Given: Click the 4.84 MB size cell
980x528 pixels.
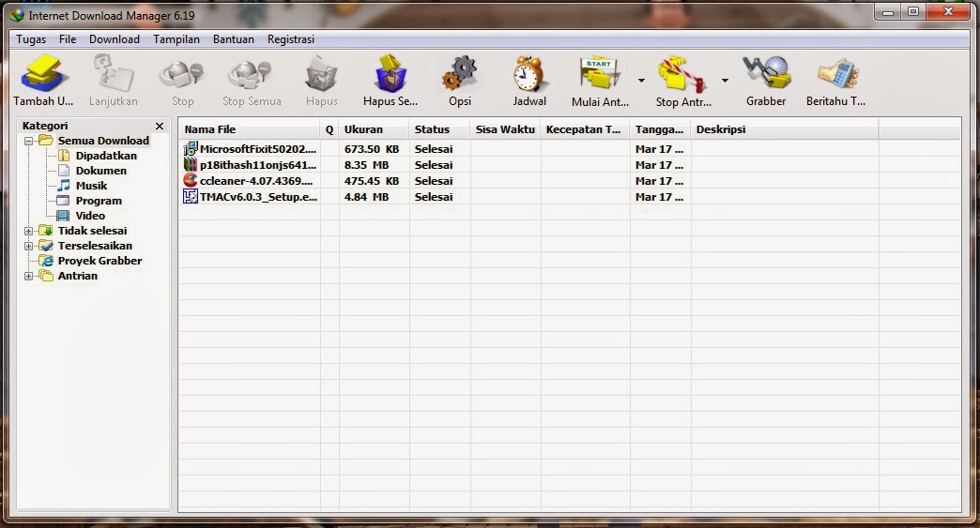Looking at the screenshot, I should point(366,197).
